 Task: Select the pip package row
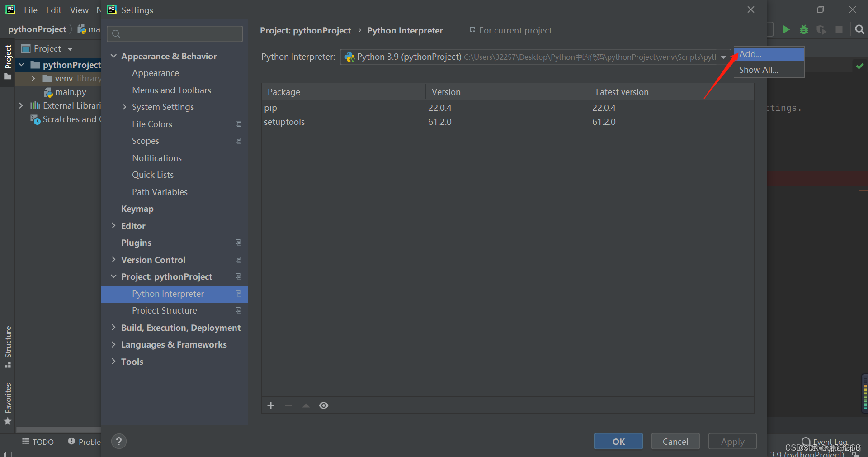[x=508, y=108]
